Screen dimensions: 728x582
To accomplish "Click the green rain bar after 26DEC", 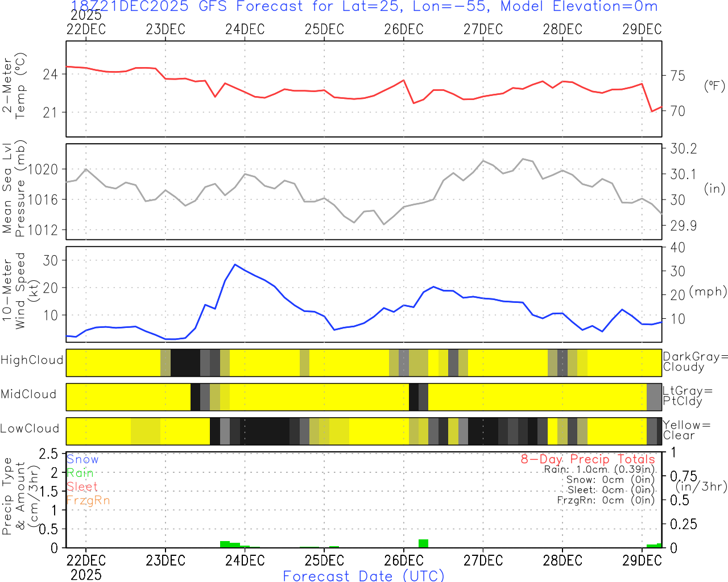I will (x=423, y=543).
